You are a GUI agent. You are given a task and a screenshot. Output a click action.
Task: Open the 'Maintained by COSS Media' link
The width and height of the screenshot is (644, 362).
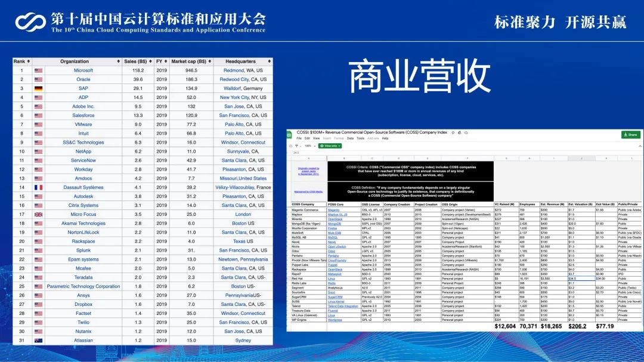[308, 191]
